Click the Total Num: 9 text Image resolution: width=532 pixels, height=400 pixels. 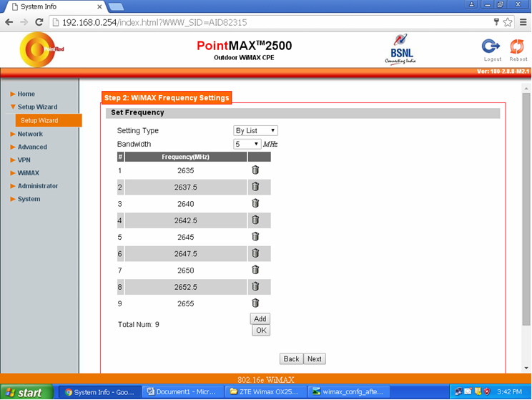[x=139, y=325]
